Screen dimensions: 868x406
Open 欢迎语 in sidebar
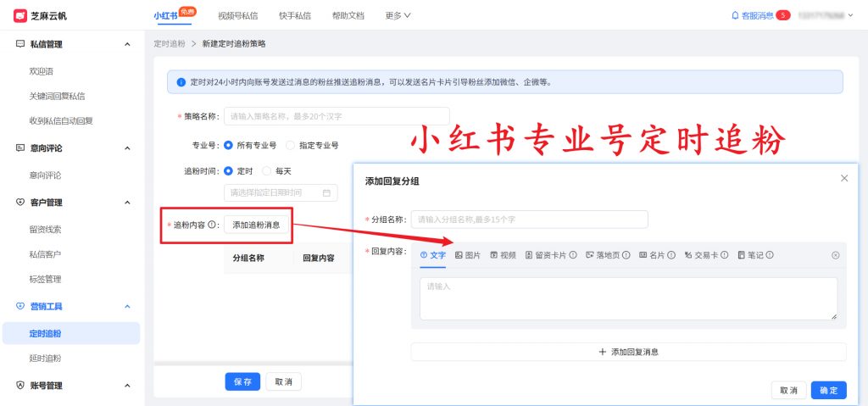pyautogui.click(x=42, y=71)
